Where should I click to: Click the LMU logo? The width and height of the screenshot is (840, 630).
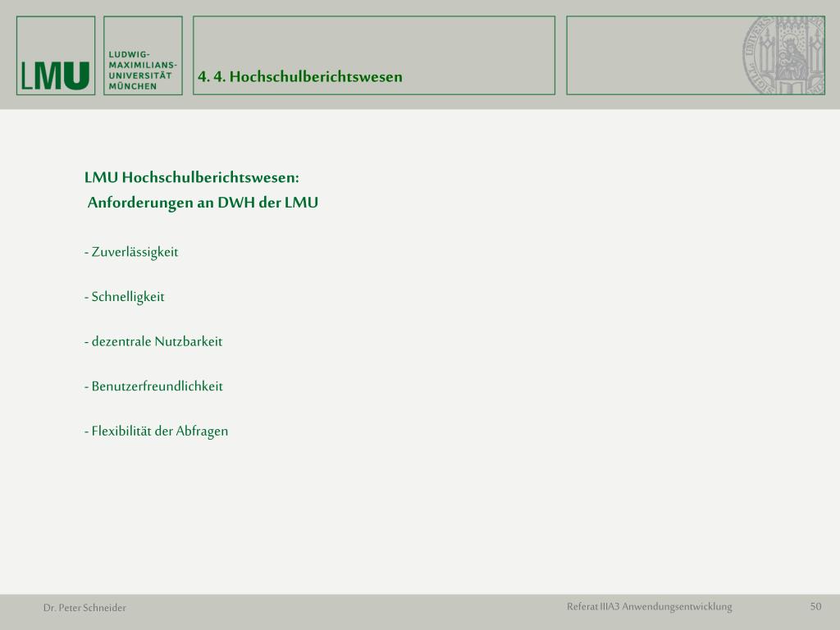click(x=56, y=56)
